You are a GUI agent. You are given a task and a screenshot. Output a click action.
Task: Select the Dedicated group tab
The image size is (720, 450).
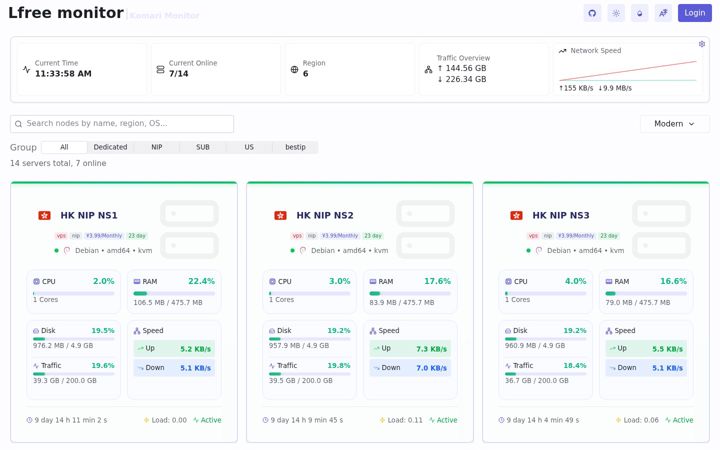(x=110, y=147)
